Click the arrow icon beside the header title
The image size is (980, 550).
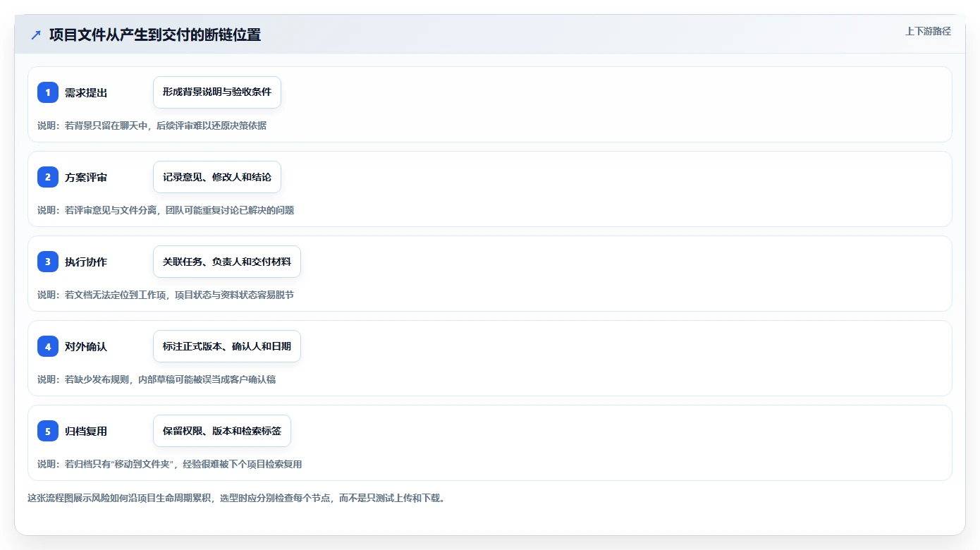[36, 35]
